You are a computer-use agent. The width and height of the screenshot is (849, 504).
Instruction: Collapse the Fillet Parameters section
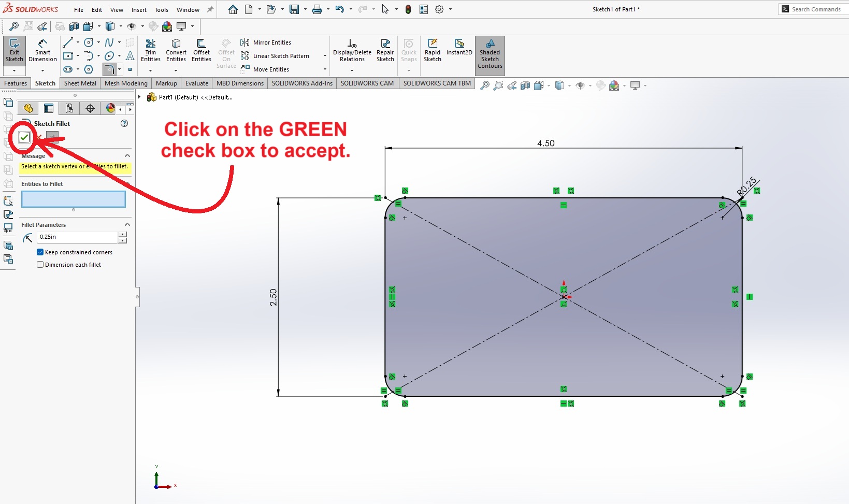[127, 225]
